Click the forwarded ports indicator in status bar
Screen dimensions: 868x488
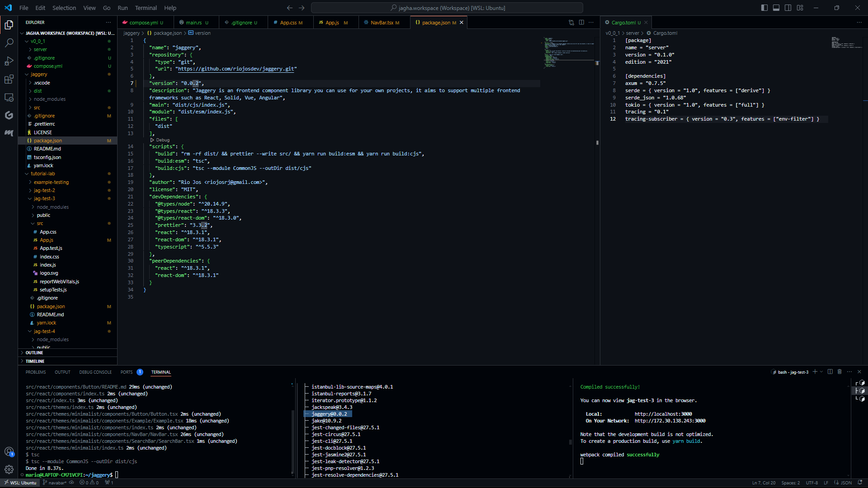pyautogui.click(x=109, y=483)
